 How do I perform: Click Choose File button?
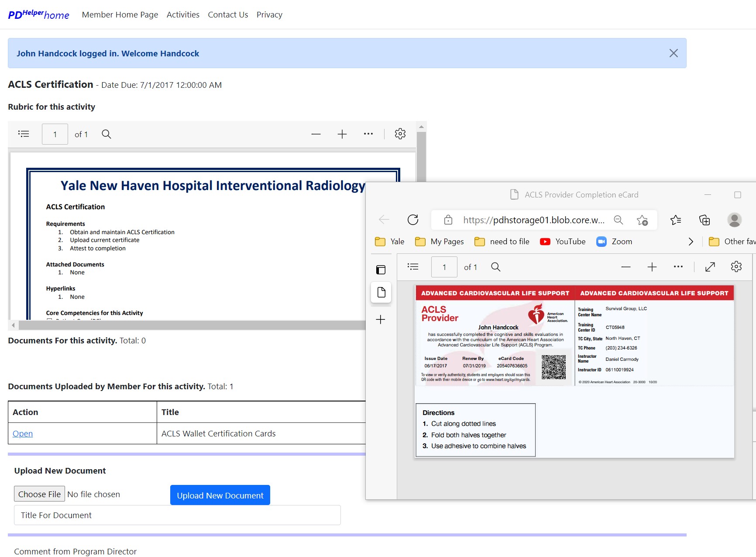tap(39, 494)
